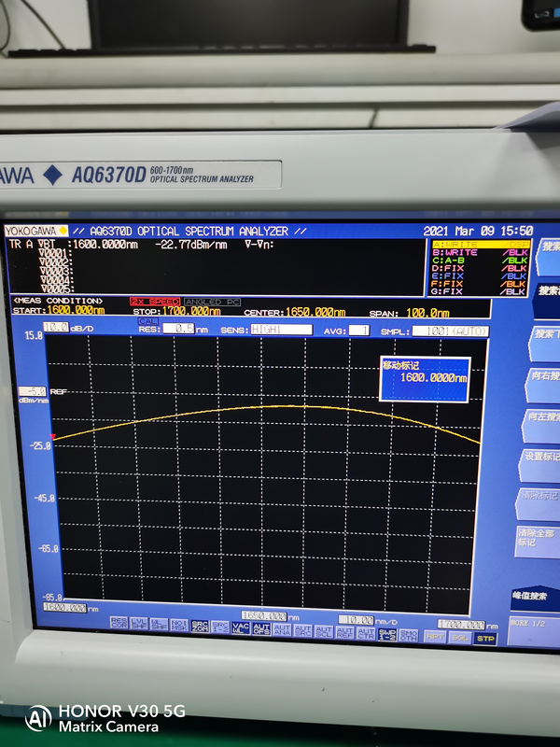Toggle the VAC WL indicator
The width and height of the screenshot is (560, 747).
coord(241,627)
